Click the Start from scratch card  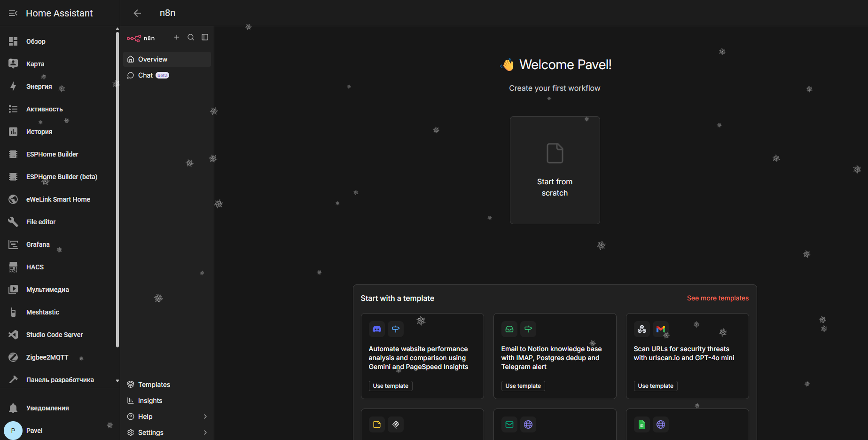pos(555,170)
